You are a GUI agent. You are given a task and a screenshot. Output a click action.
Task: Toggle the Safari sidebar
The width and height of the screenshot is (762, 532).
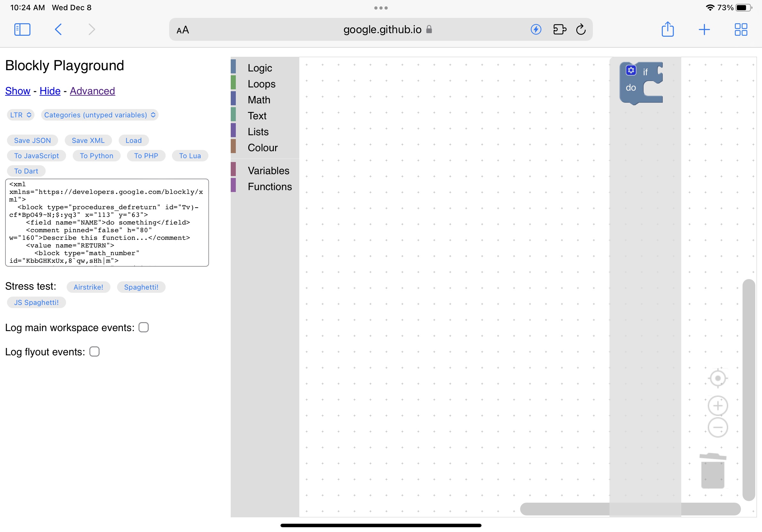click(22, 29)
